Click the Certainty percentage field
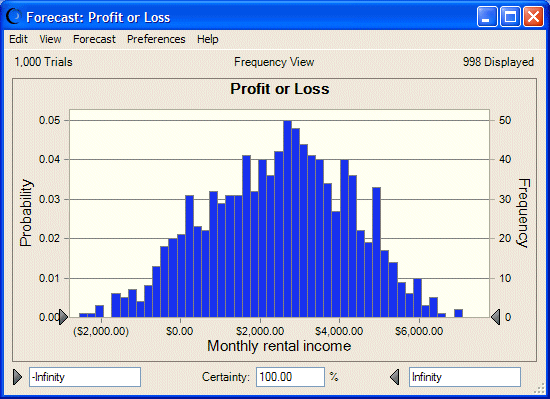This screenshot has height=399, width=550. [290, 377]
